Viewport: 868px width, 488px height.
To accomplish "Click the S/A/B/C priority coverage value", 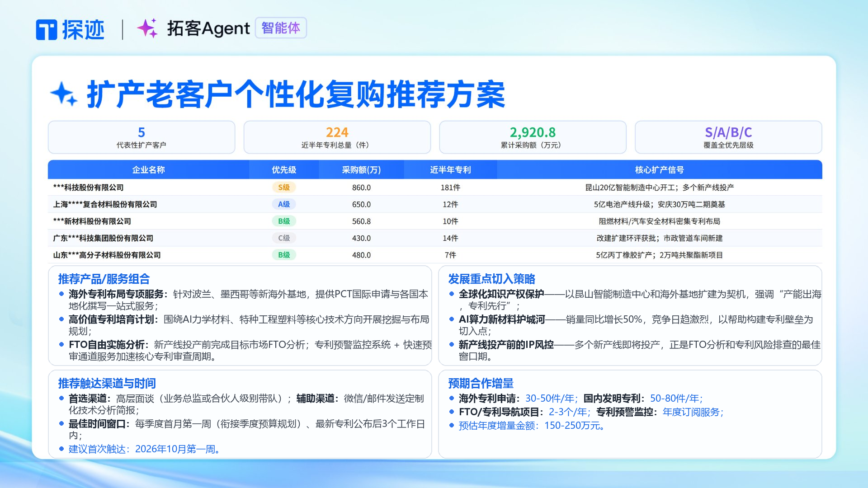I will pyautogui.click(x=728, y=132).
